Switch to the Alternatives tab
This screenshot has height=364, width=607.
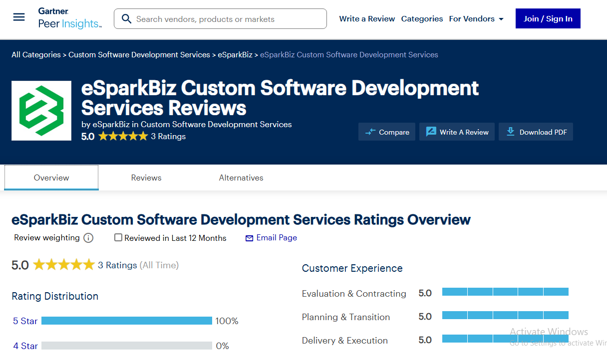[x=241, y=178]
